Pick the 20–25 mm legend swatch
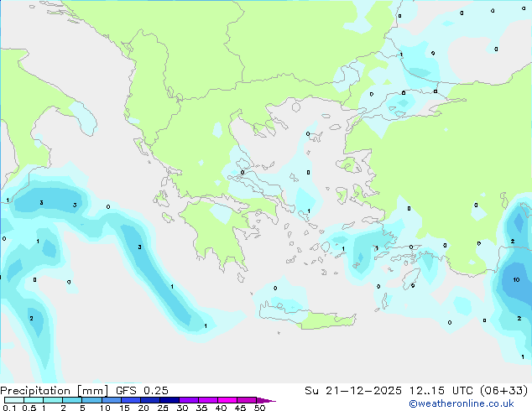Screen dimensions: 532x411 point(149,400)
